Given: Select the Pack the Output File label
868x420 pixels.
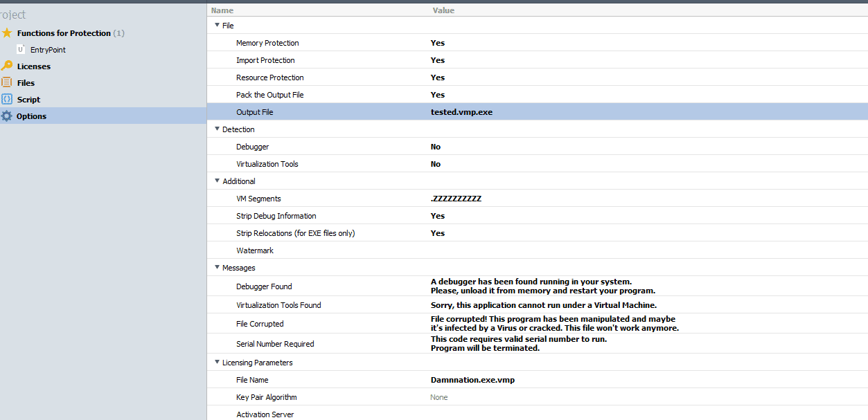Looking at the screenshot, I should point(270,95).
